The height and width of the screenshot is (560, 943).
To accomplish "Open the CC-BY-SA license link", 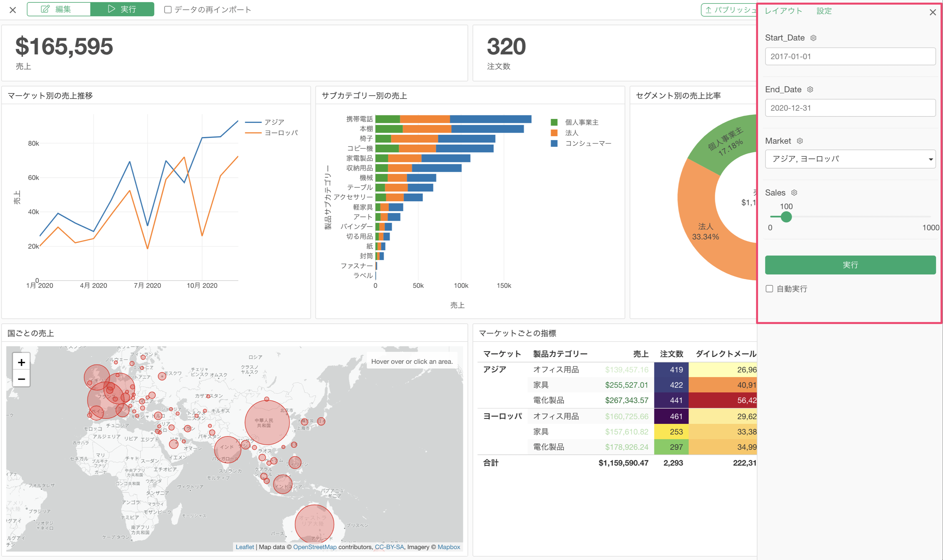I will click(389, 547).
